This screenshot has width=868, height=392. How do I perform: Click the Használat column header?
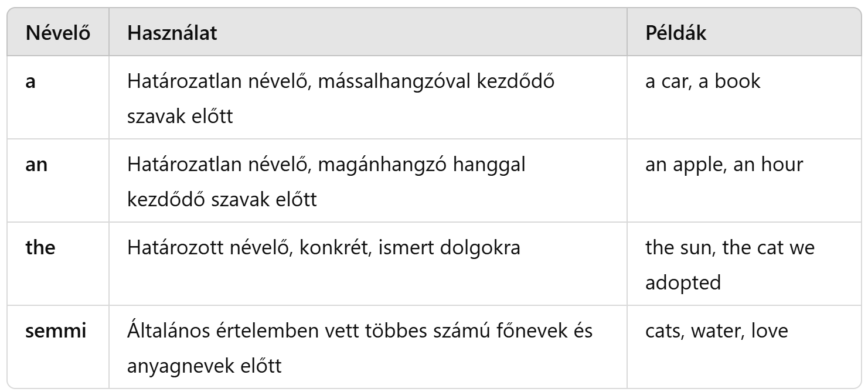172,33
